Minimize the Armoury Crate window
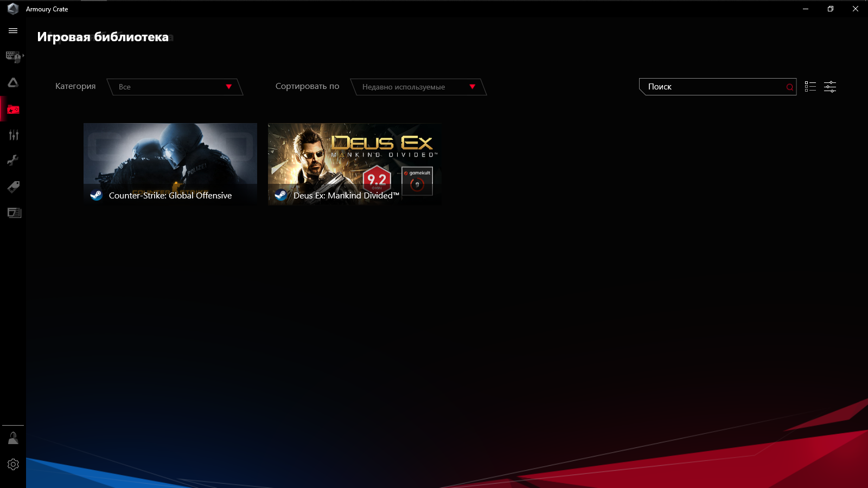The width and height of the screenshot is (868, 488). (x=806, y=9)
